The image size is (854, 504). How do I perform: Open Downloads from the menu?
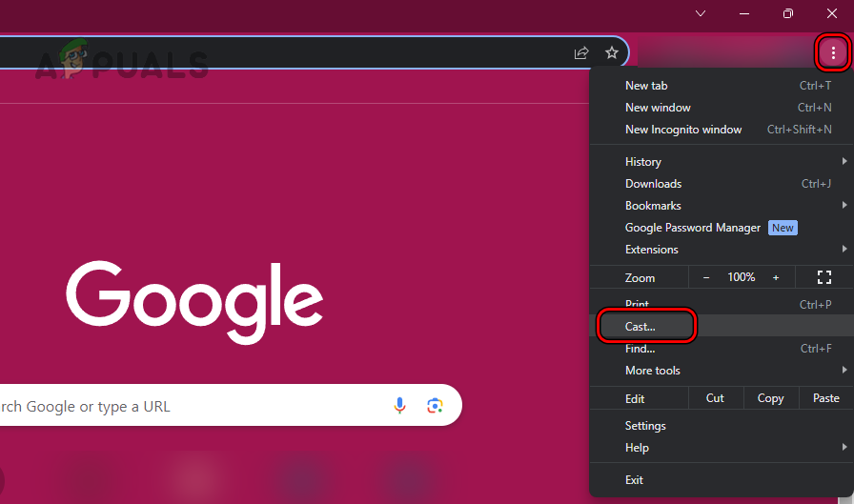tap(722, 184)
